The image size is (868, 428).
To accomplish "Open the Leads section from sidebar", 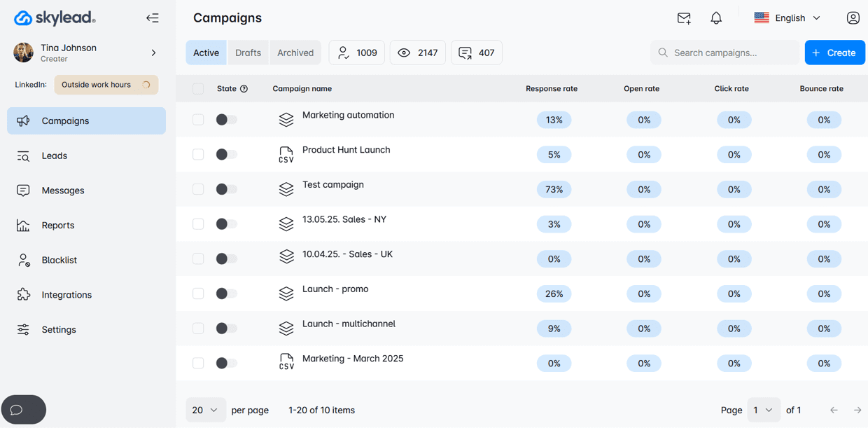I will [x=54, y=156].
